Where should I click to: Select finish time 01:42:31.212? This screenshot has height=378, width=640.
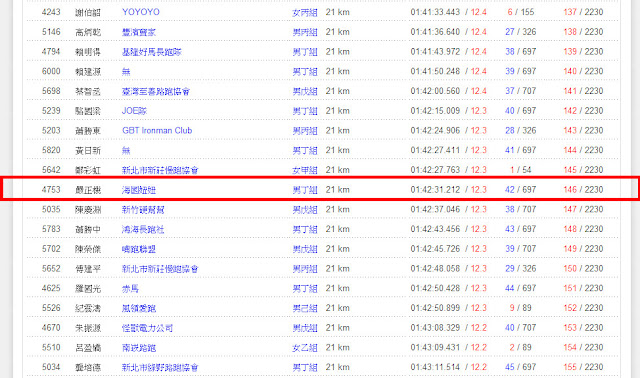[435, 190]
